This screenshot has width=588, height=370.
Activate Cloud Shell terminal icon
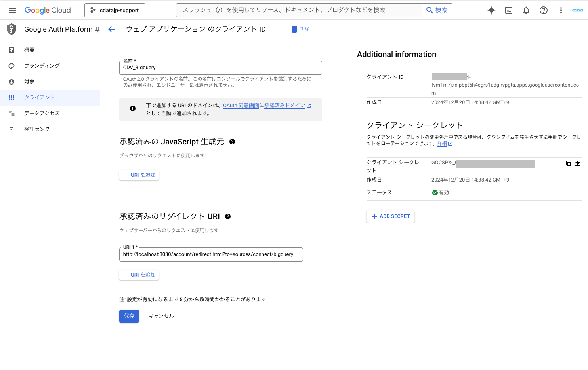pyautogui.click(x=509, y=10)
